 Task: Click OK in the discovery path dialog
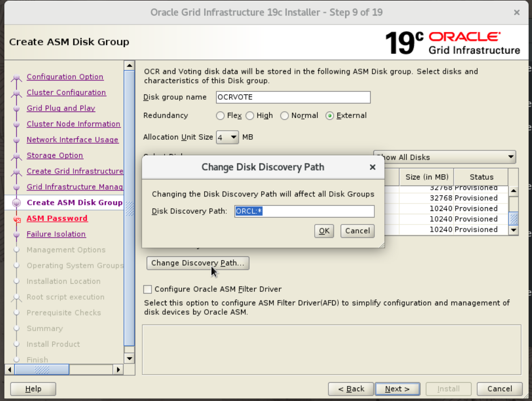(x=324, y=231)
